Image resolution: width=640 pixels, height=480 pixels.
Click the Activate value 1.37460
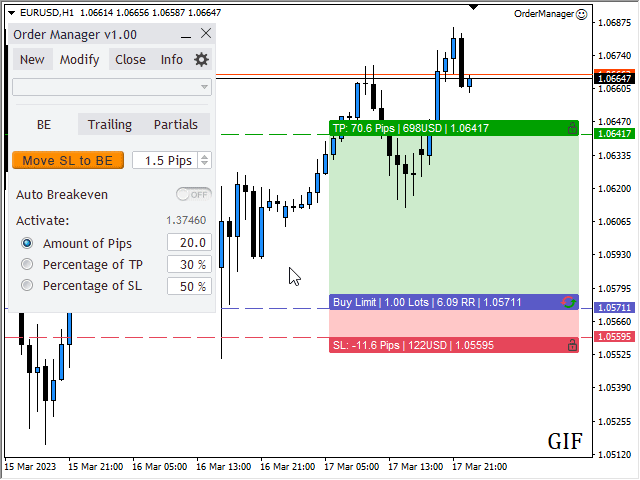click(x=186, y=220)
